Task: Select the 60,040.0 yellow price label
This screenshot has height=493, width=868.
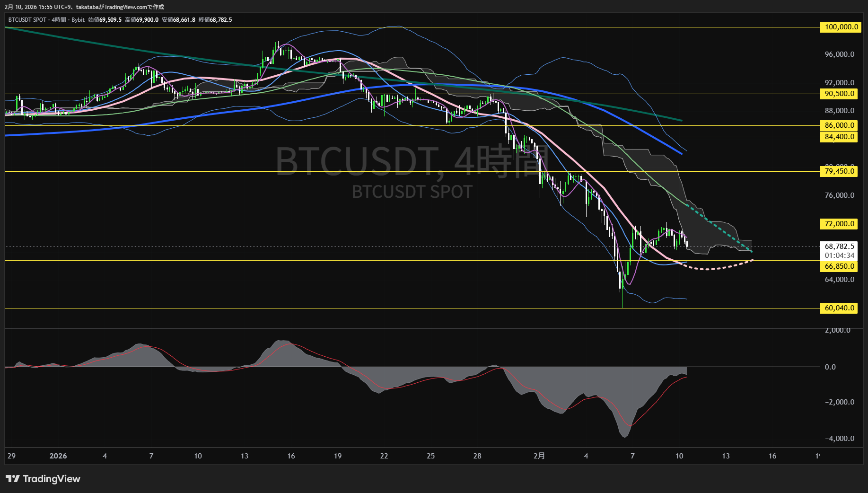Action: click(839, 308)
